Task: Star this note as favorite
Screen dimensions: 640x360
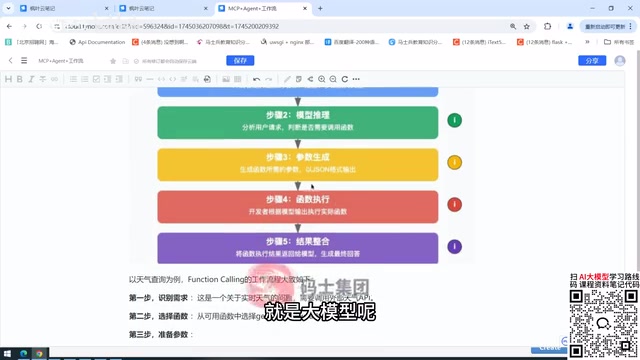Action: coord(113,61)
